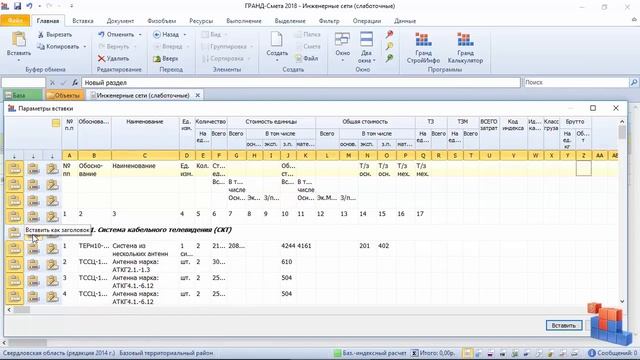This screenshot has height=360, width=640.
Task: Switch to the База tab
Action: click(x=21, y=96)
